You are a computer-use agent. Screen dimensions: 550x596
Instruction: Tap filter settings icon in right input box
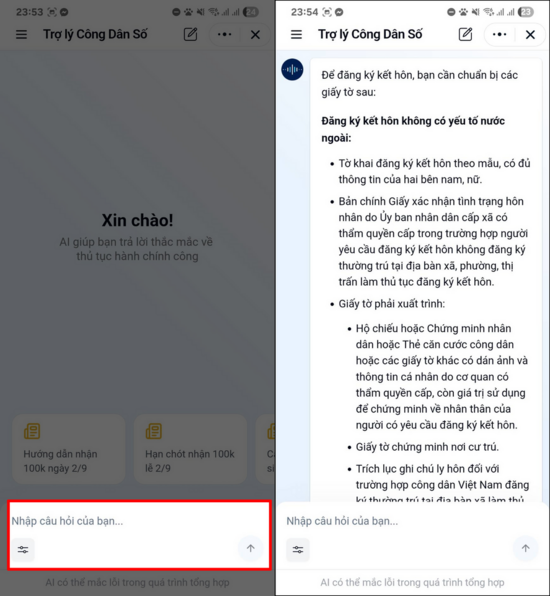click(298, 550)
